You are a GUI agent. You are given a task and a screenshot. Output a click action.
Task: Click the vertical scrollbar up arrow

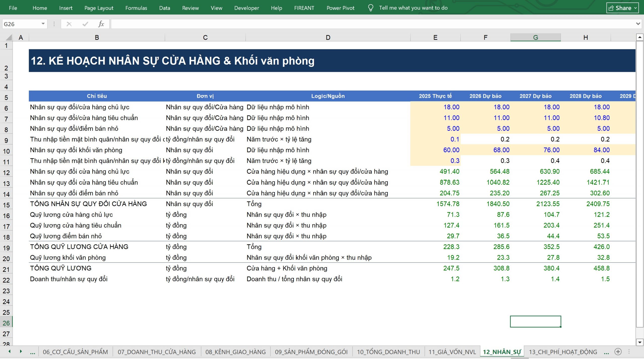[x=640, y=37]
